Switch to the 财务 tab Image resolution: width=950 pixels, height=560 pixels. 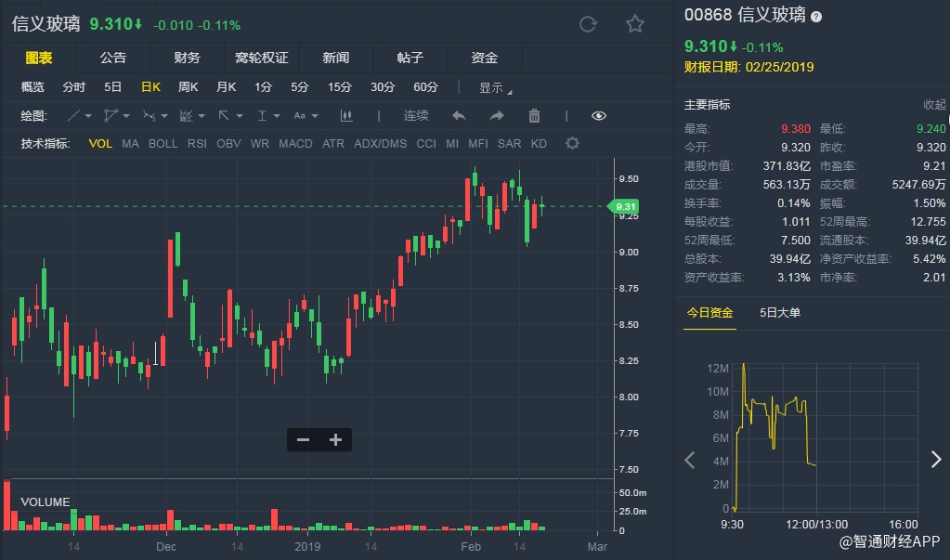pos(187,58)
